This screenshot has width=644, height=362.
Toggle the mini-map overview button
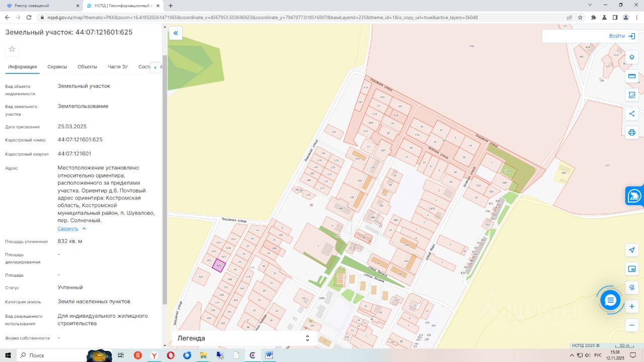point(632,269)
